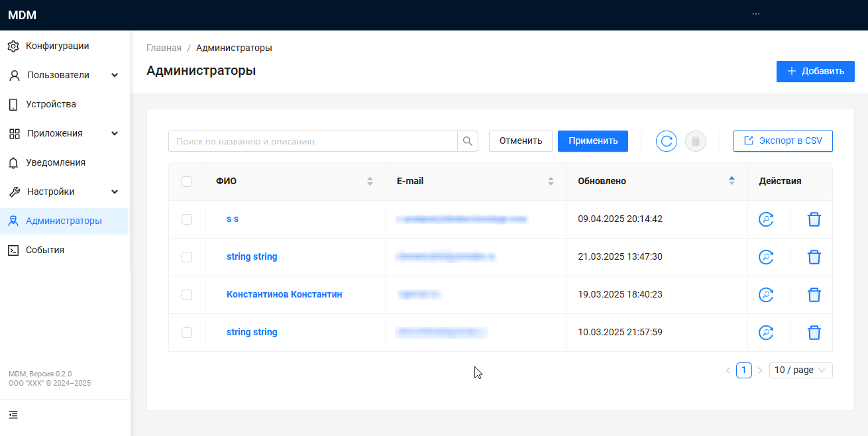Open view icon for 10.03.2025 row
Viewport: 868px width, 436px height.
(766, 333)
